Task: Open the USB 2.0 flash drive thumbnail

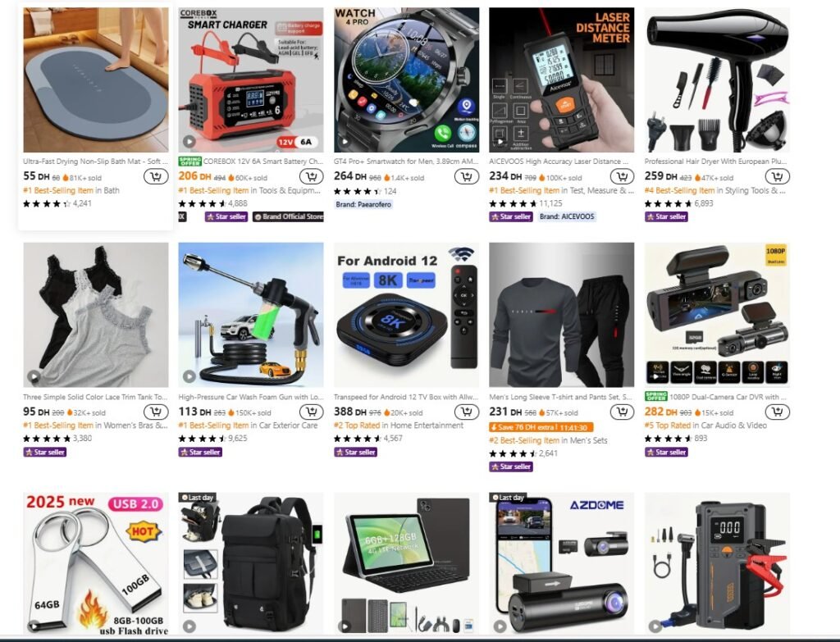Action: click(96, 563)
